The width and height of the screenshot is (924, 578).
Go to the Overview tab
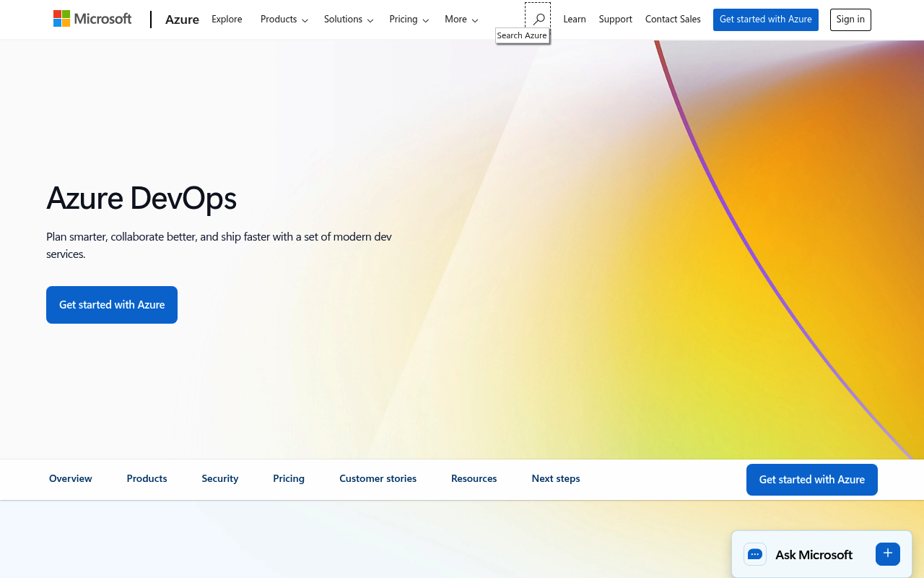pyautogui.click(x=71, y=478)
